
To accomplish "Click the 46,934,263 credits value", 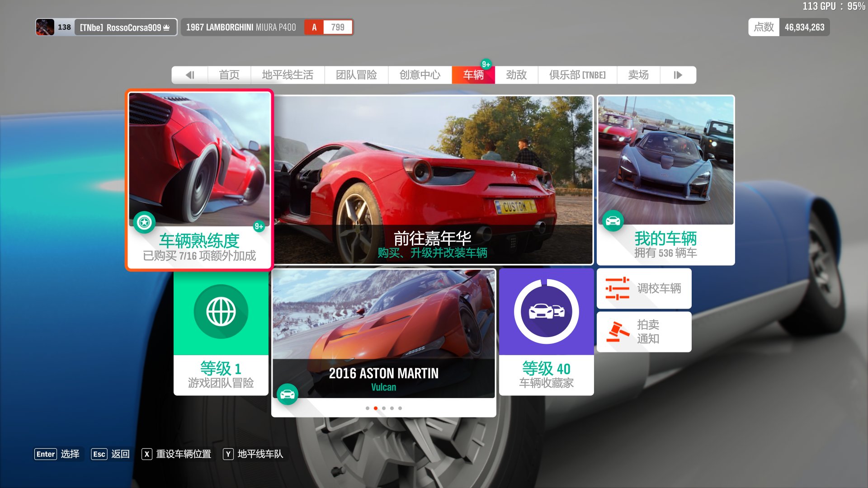I will pos(805,27).
